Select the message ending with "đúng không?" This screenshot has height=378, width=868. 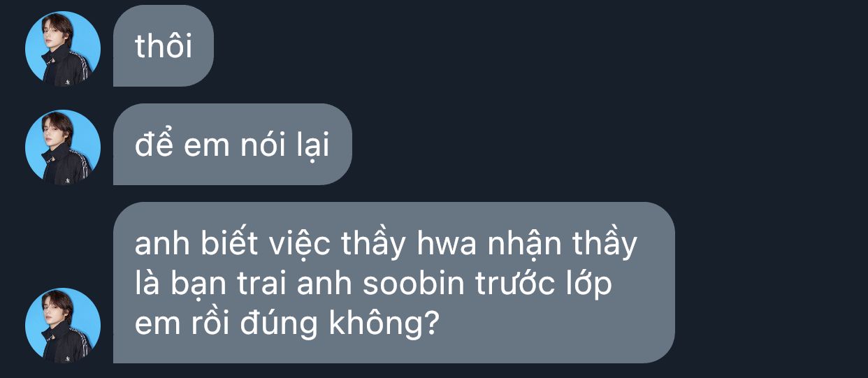[393, 283]
